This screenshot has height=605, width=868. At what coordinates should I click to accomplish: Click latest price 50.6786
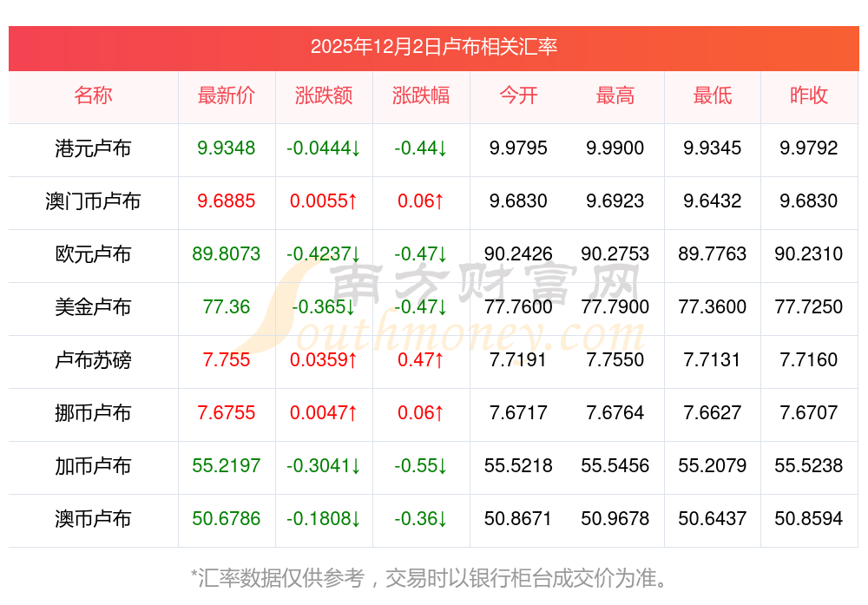(227, 519)
